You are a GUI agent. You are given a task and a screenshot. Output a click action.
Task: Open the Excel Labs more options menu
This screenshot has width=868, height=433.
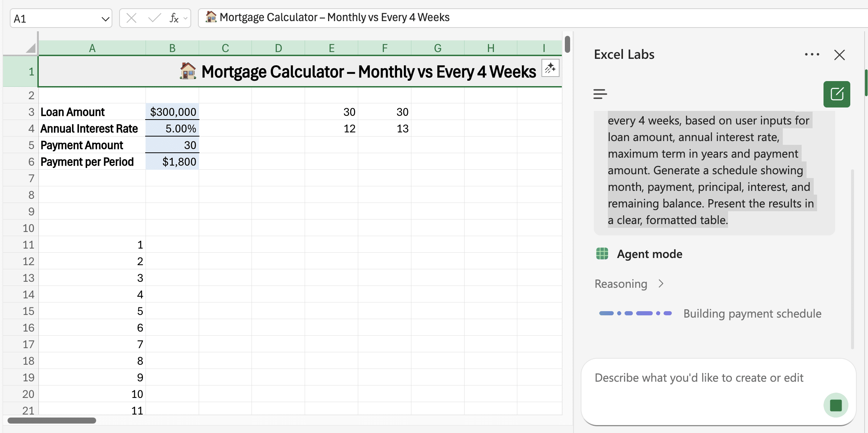pos(811,55)
